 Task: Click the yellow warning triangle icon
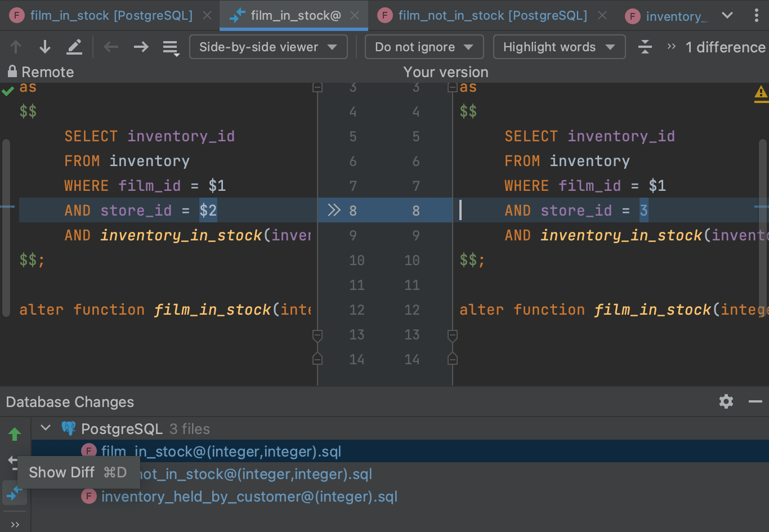[x=761, y=92]
